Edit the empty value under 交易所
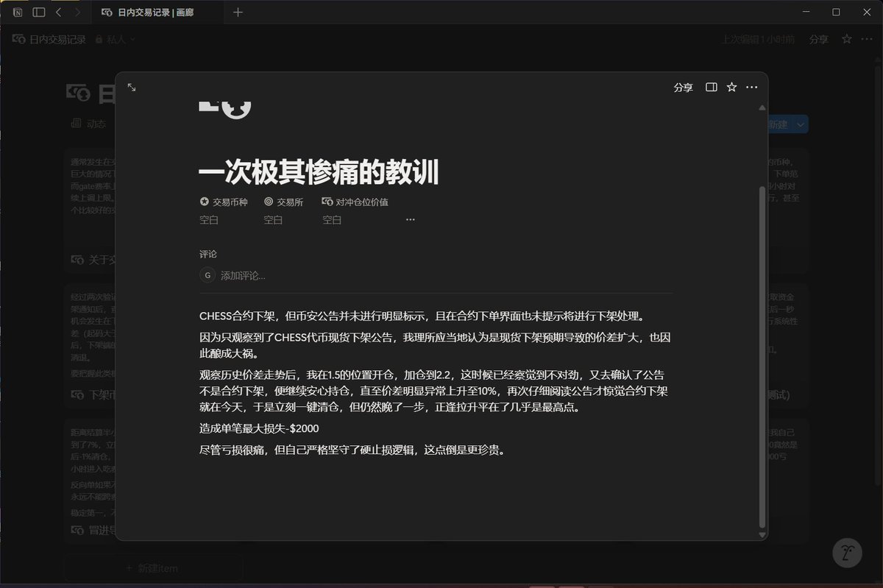Image resolution: width=883 pixels, height=588 pixels. coord(274,220)
